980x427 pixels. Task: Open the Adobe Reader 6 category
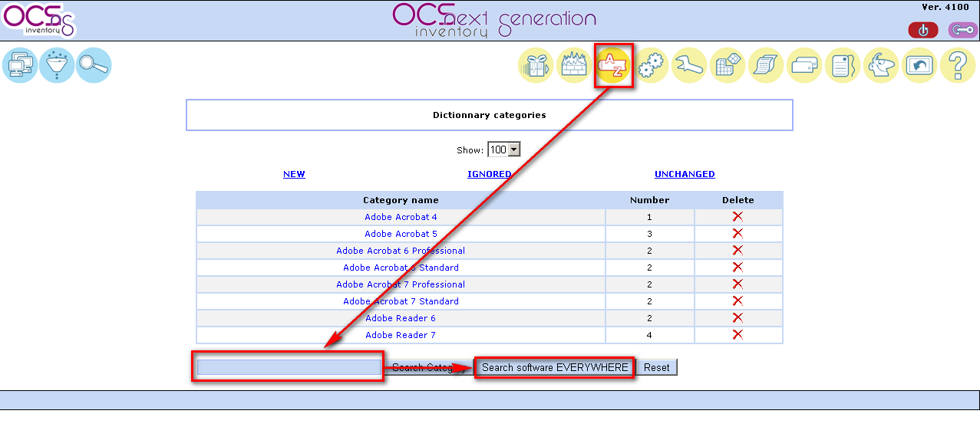click(x=401, y=318)
